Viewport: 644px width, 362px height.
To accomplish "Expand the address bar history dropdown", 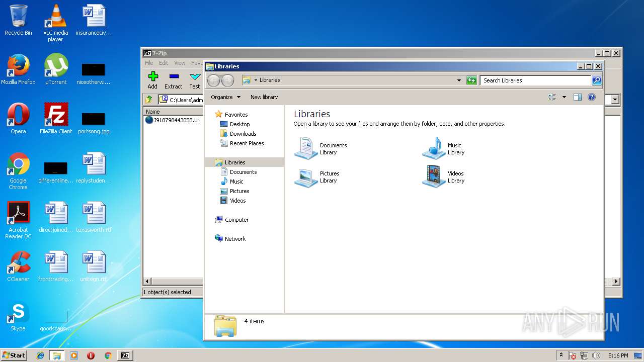I will point(459,80).
